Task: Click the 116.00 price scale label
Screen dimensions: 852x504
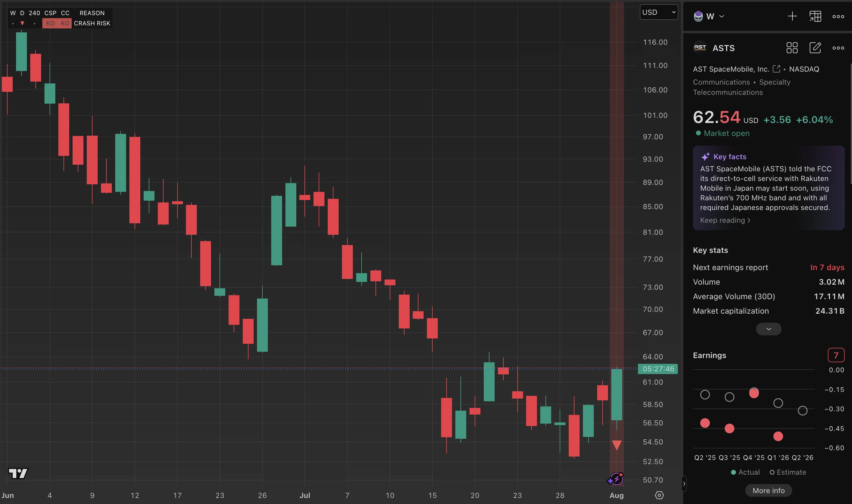Action: pyautogui.click(x=655, y=42)
